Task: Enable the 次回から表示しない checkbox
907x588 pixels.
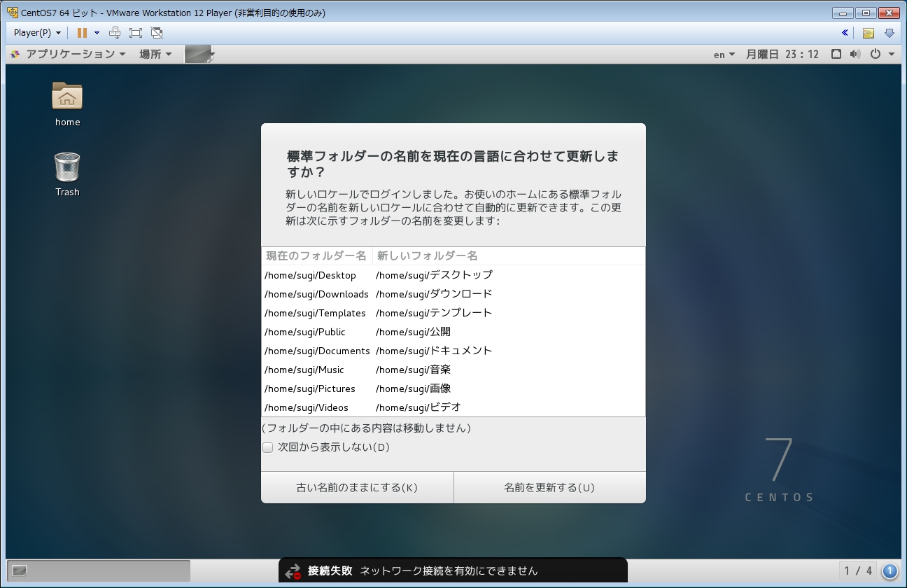Action: click(x=267, y=447)
